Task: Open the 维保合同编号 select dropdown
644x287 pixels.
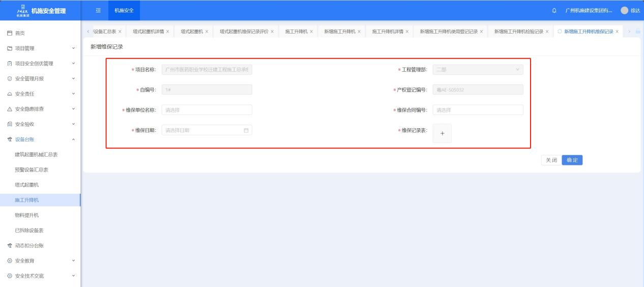Action: click(x=477, y=110)
